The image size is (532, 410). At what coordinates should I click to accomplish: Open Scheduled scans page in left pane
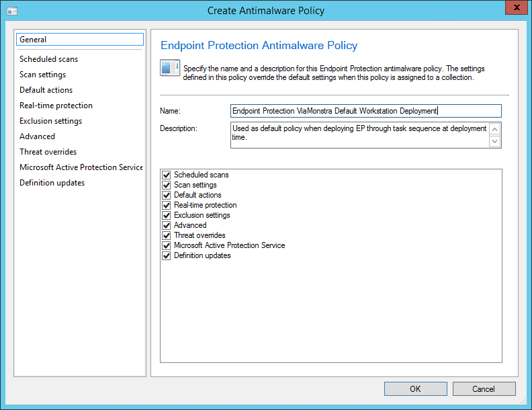(48, 59)
